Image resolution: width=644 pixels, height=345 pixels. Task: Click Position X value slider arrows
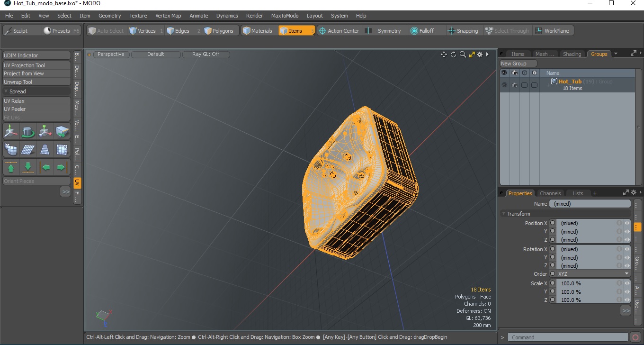point(627,223)
